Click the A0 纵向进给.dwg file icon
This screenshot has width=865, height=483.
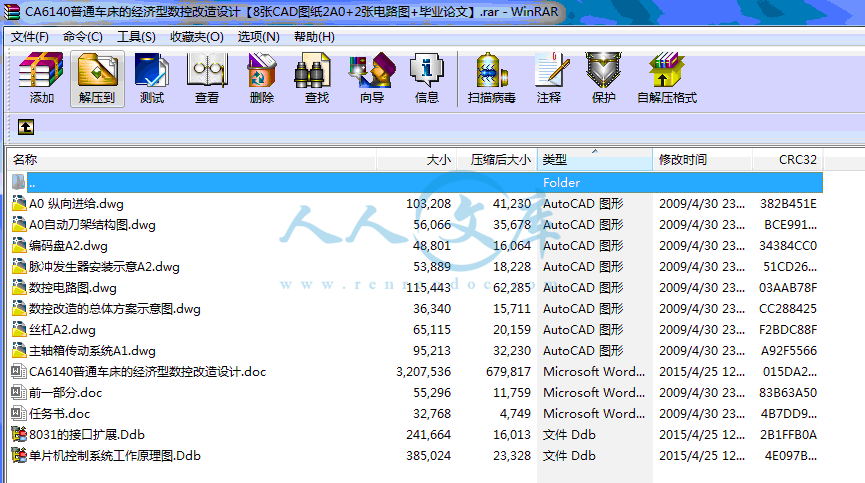pos(19,203)
